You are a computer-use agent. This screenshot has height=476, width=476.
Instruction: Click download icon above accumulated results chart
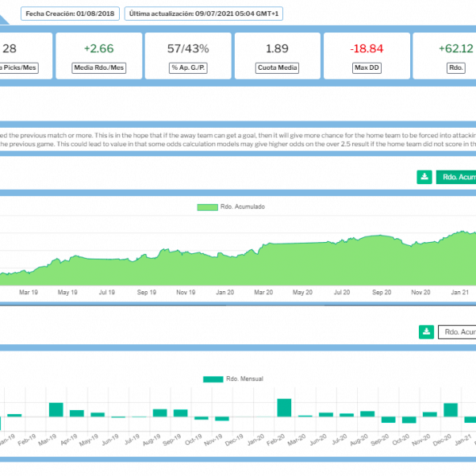[425, 177]
